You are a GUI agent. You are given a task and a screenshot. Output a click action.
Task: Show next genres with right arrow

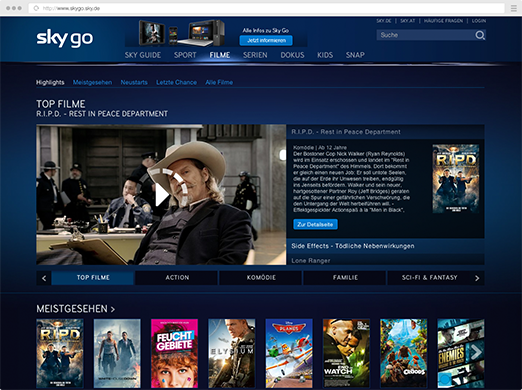pyautogui.click(x=477, y=278)
